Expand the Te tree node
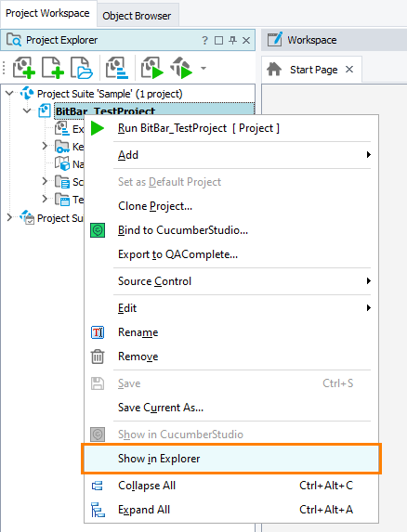This screenshot has width=407, height=532. 45,199
